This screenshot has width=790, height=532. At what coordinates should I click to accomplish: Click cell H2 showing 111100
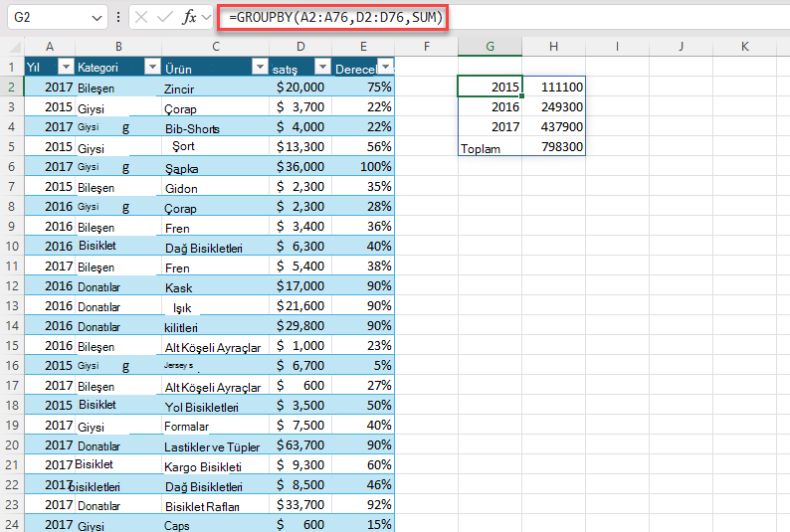pyautogui.click(x=554, y=87)
